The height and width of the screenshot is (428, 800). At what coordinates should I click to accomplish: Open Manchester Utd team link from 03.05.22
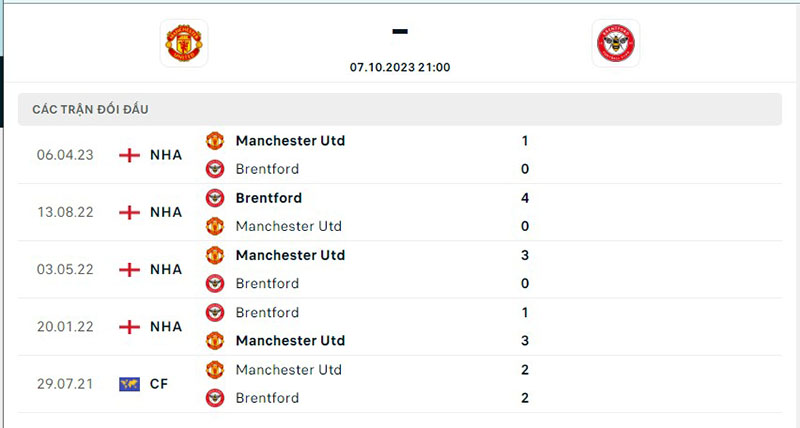point(290,255)
